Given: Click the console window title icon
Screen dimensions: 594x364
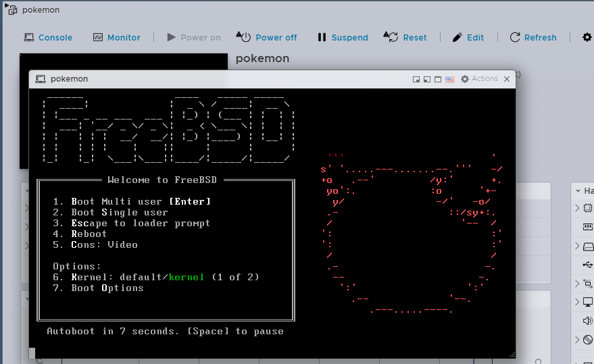Looking at the screenshot, I should click(40, 79).
